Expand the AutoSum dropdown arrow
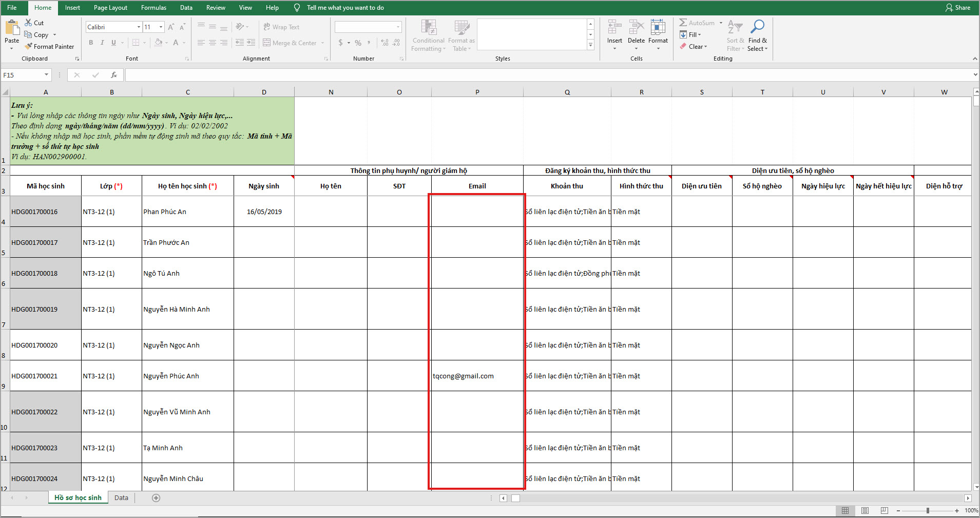Viewport: 980px width, 518px height. [x=721, y=23]
